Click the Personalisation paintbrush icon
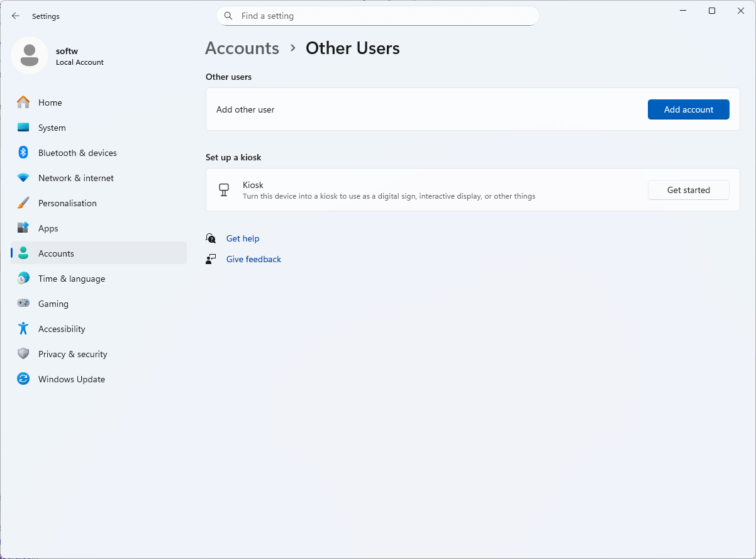 (x=23, y=203)
